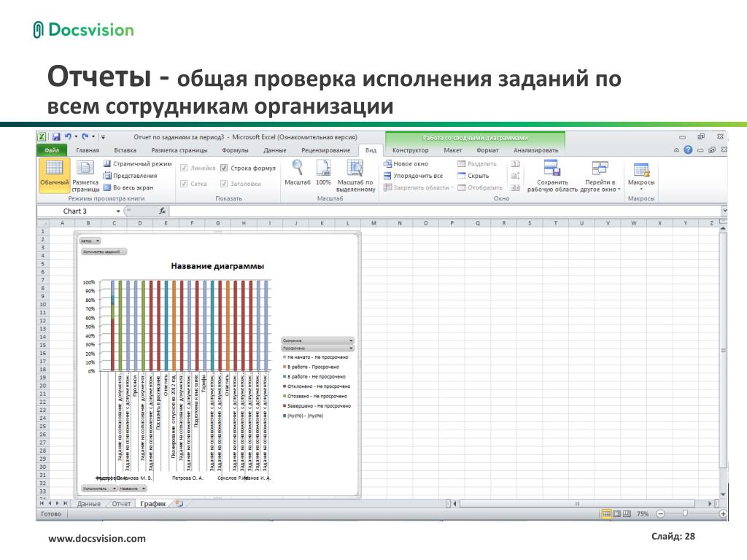Click the Формат chart tools tab
This screenshot has height=560, width=747.
(487, 150)
